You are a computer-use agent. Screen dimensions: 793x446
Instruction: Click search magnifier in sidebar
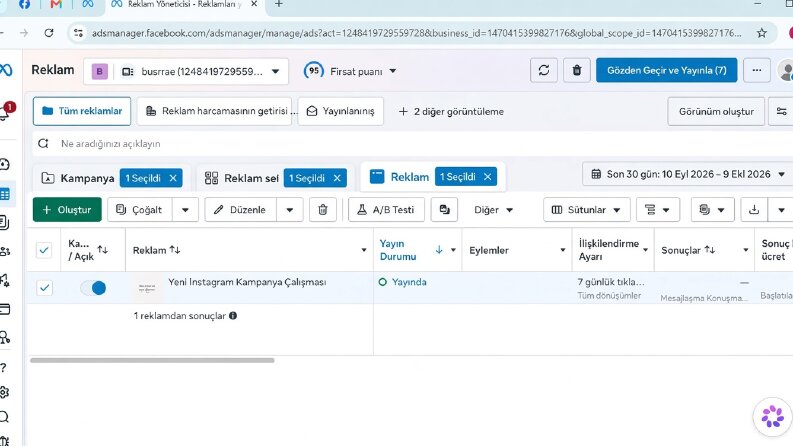pos(4,416)
